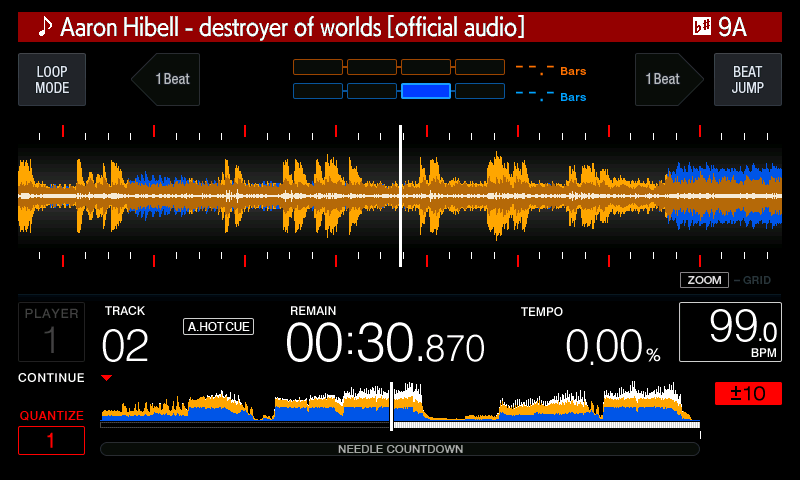Viewport: 800px width, 480px height.
Task: Click the orange Bars counter
Action: [551, 69]
